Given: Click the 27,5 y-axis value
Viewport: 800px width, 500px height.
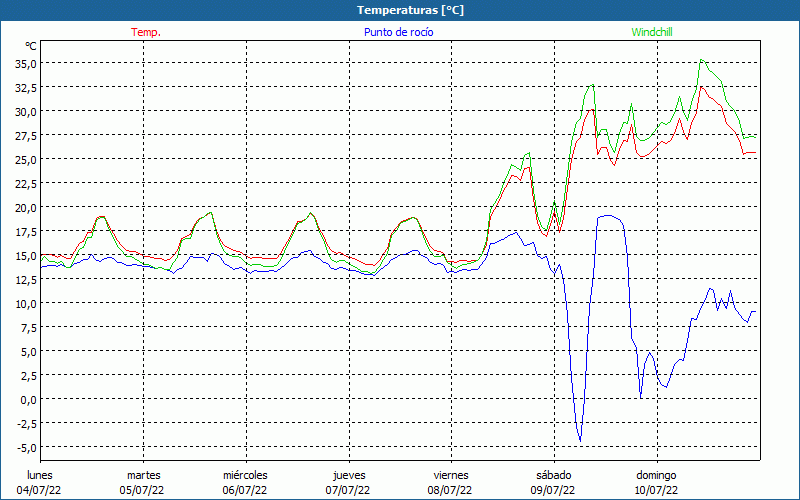Looking at the screenshot, I should pyautogui.click(x=26, y=136).
